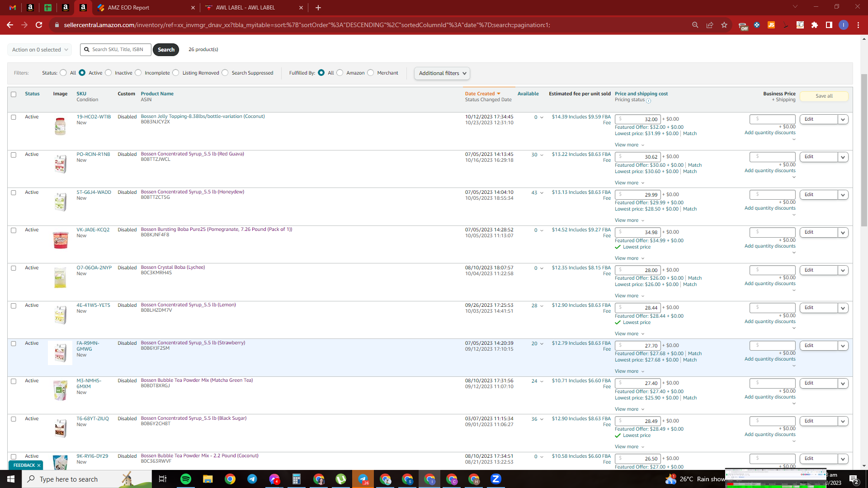868x488 pixels.
Task: Open Task View on the taskbar
Action: pos(163,479)
